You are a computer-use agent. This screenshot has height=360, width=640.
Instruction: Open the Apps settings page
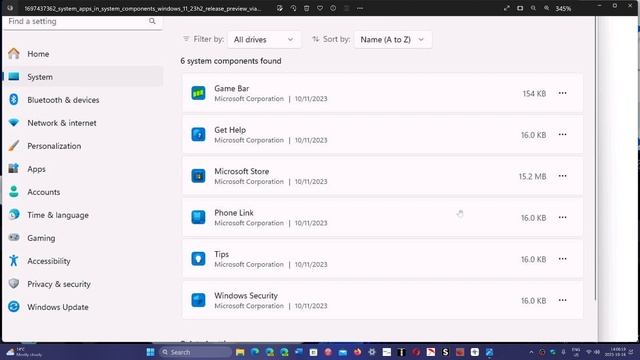pyautogui.click(x=36, y=169)
